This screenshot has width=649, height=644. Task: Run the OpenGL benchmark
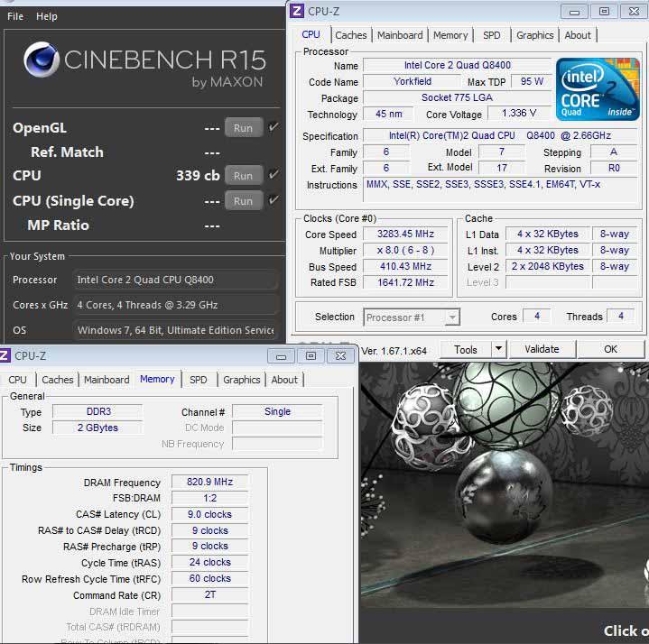tap(244, 128)
